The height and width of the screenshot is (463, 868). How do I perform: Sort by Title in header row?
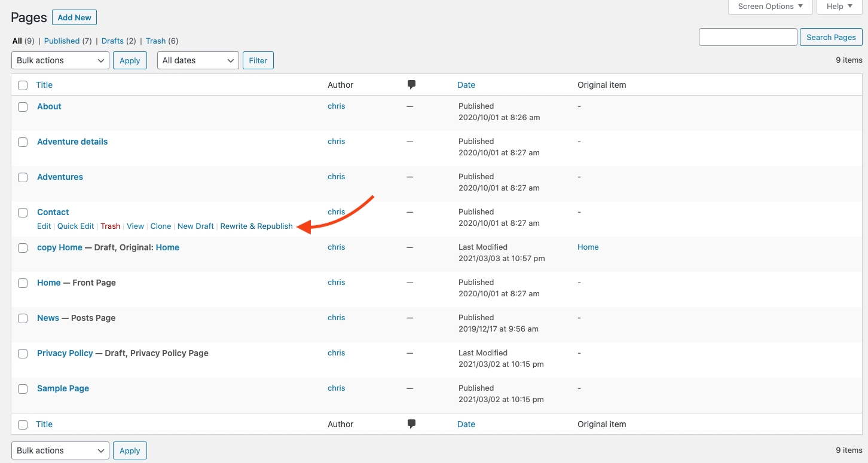click(x=44, y=85)
